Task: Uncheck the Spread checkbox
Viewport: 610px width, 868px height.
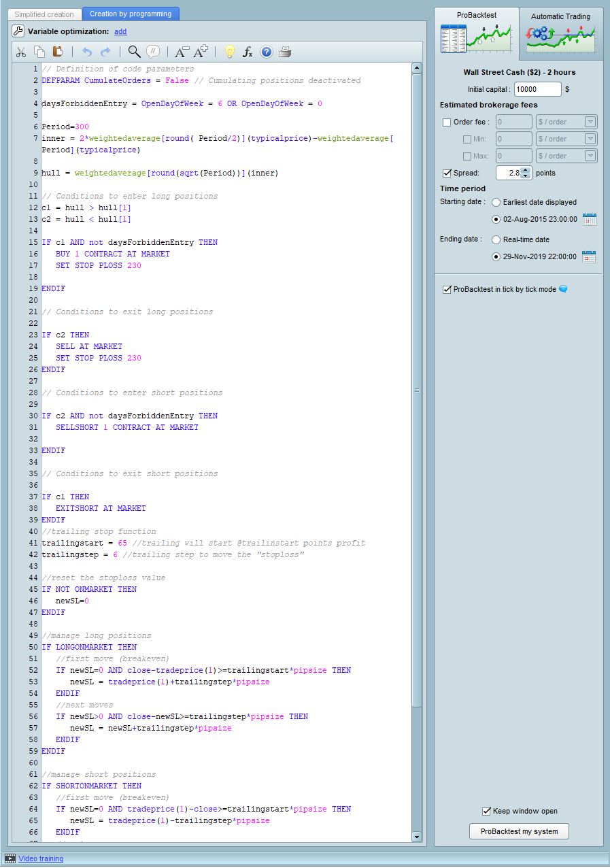Action: [447, 173]
